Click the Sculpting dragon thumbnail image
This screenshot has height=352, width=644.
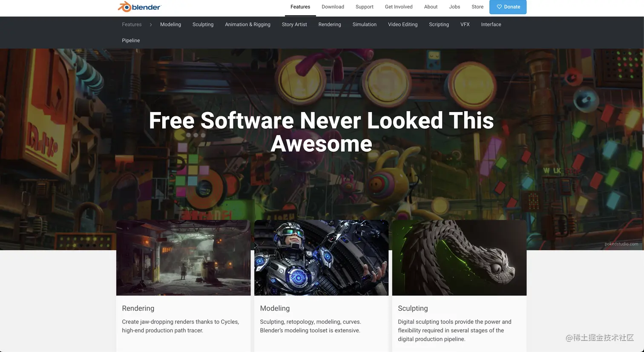(459, 258)
